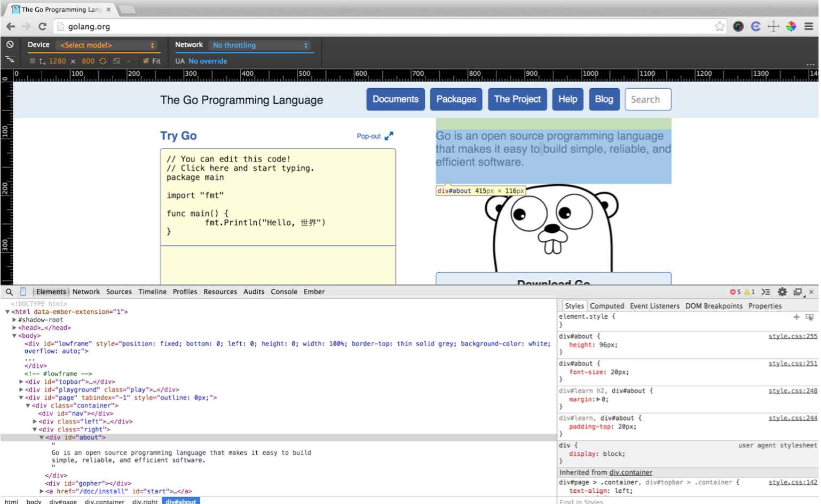Open the No throttling network dropdown
This screenshot has height=504, width=821.
point(261,45)
